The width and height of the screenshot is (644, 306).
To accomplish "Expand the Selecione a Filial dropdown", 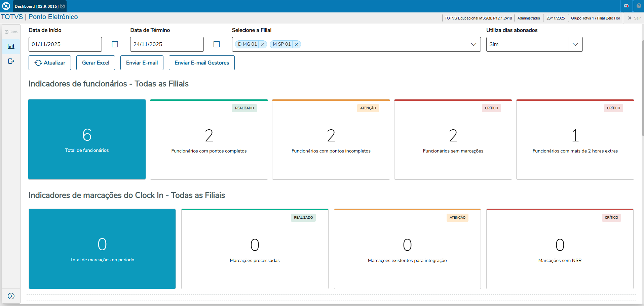I will tap(473, 44).
